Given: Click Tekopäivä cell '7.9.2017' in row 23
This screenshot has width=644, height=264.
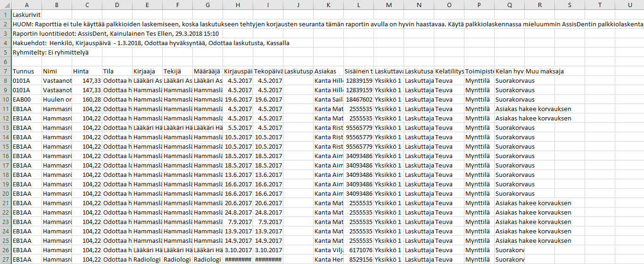Looking at the screenshot, I should tap(268, 222).
